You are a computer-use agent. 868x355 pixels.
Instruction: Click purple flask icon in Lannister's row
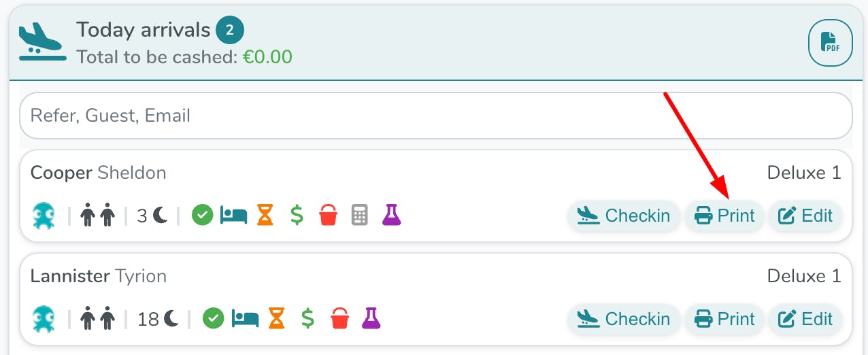click(x=371, y=318)
